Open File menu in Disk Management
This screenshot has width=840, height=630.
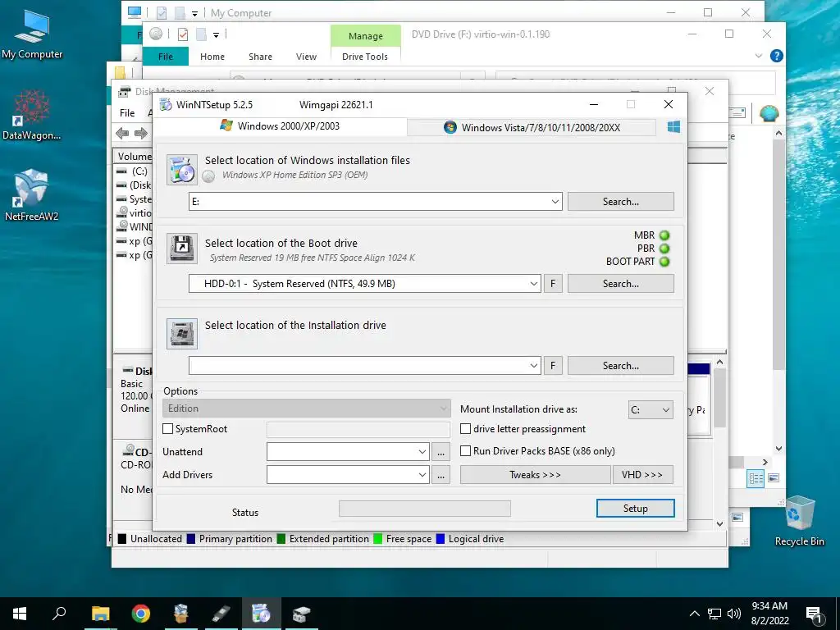click(127, 113)
